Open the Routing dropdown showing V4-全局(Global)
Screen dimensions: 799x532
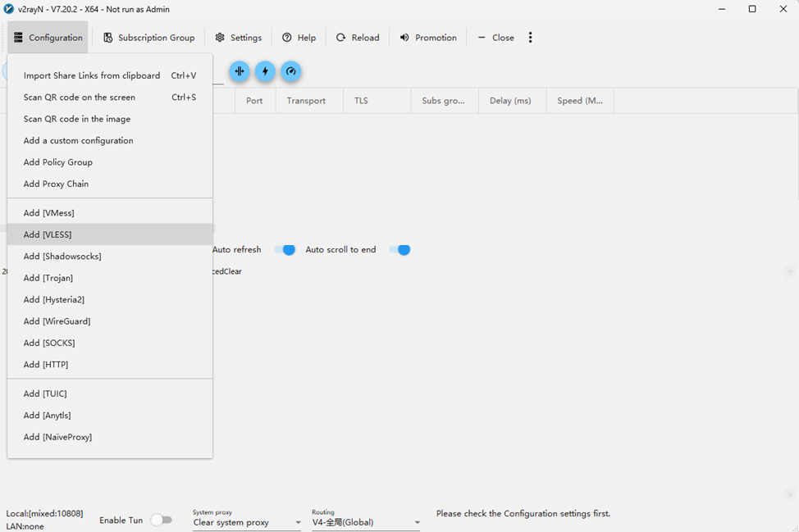[366, 523]
